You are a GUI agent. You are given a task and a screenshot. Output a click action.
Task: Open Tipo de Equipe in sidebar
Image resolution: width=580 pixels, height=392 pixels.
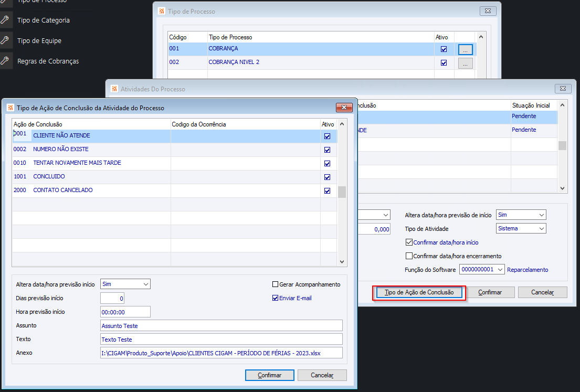[39, 41]
